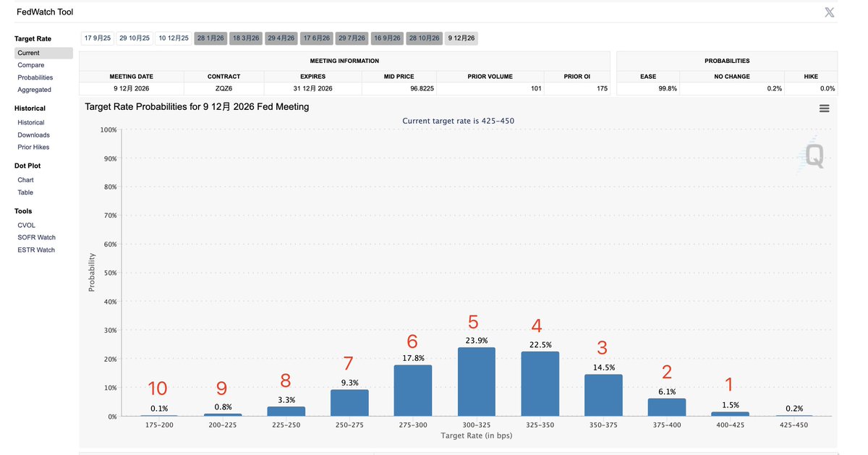Switch to the 29 10月25 meeting tab
This screenshot has width=868, height=455.
135,38
